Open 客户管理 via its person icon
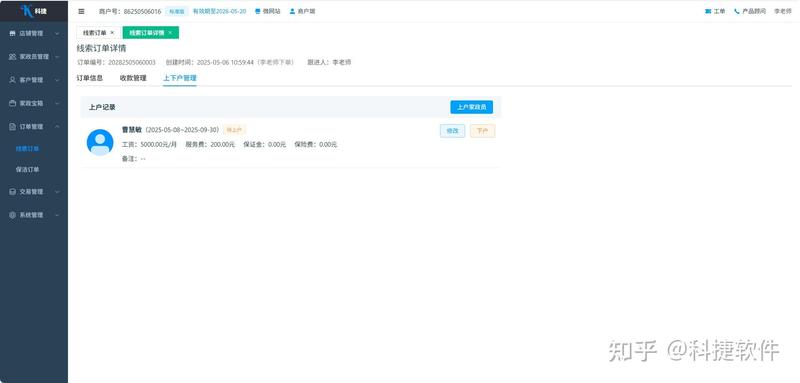Viewport: 800px width, 383px height. [x=12, y=80]
